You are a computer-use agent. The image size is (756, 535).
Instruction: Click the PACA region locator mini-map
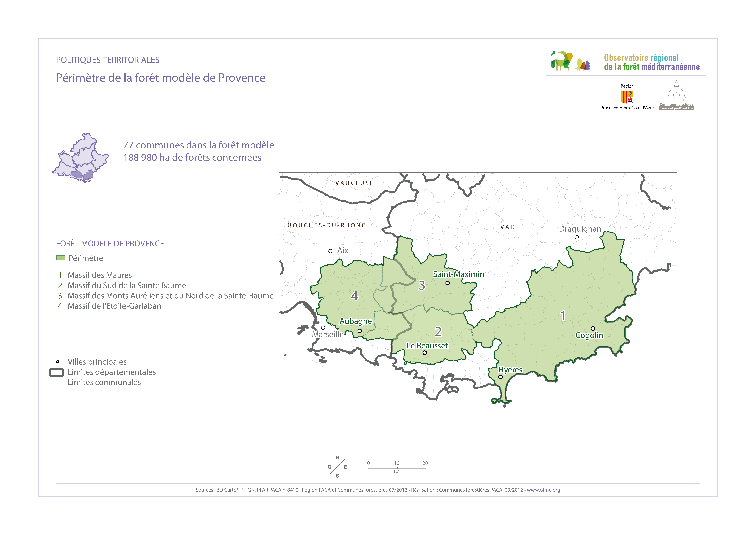click(80, 158)
